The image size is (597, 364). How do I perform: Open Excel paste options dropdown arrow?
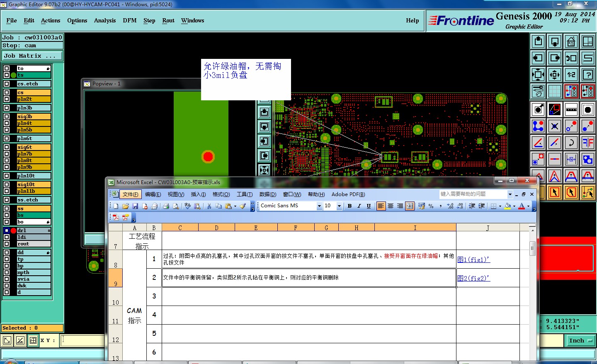pos(235,206)
